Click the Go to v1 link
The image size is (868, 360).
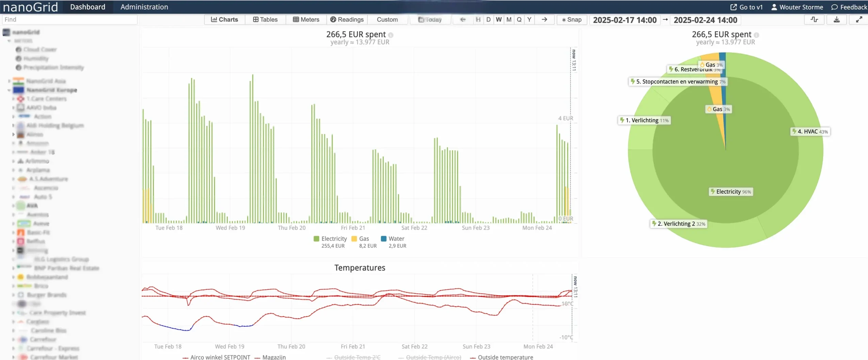click(x=746, y=7)
